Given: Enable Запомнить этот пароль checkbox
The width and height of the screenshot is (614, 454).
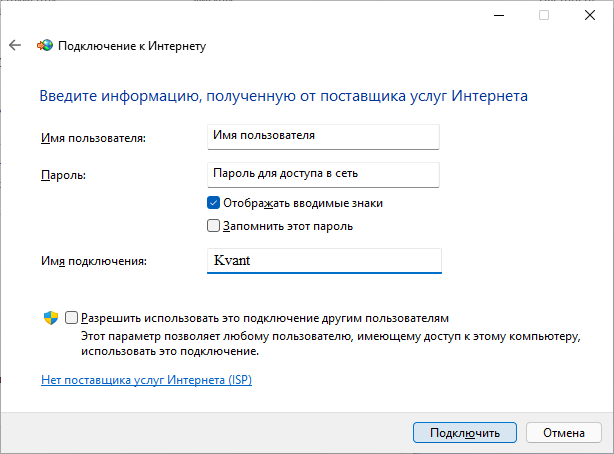Looking at the screenshot, I should click(x=213, y=226).
